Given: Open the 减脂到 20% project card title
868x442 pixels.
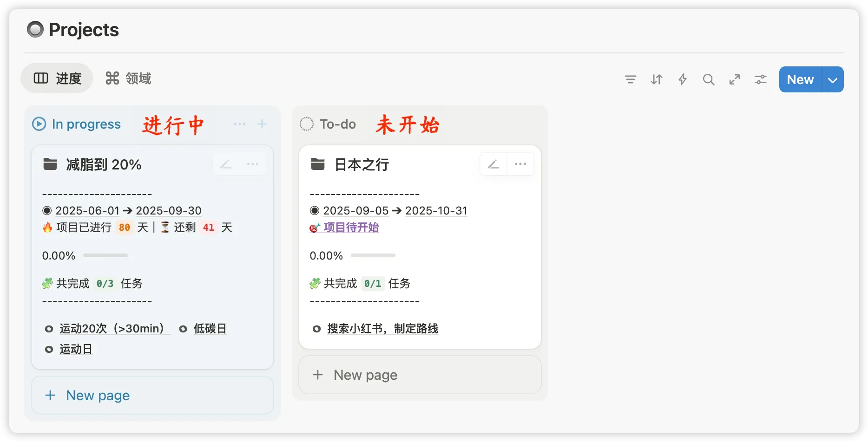Looking at the screenshot, I should 104,165.
